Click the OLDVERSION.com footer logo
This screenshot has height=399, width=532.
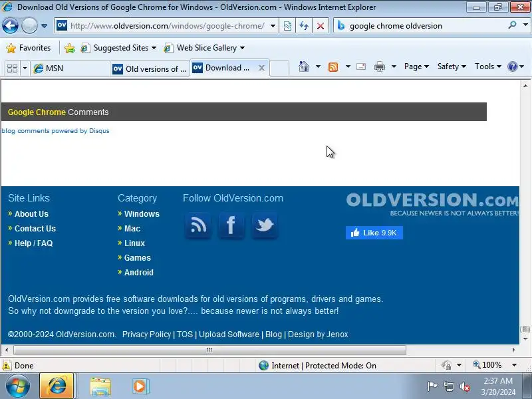point(432,204)
